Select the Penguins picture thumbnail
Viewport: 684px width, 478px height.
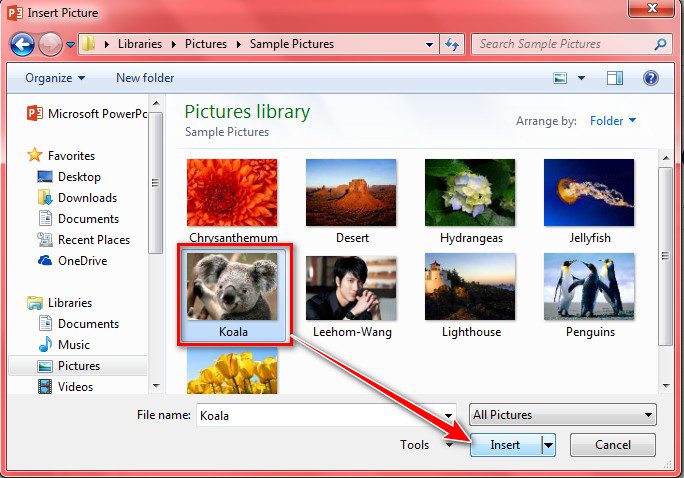(589, 287)
